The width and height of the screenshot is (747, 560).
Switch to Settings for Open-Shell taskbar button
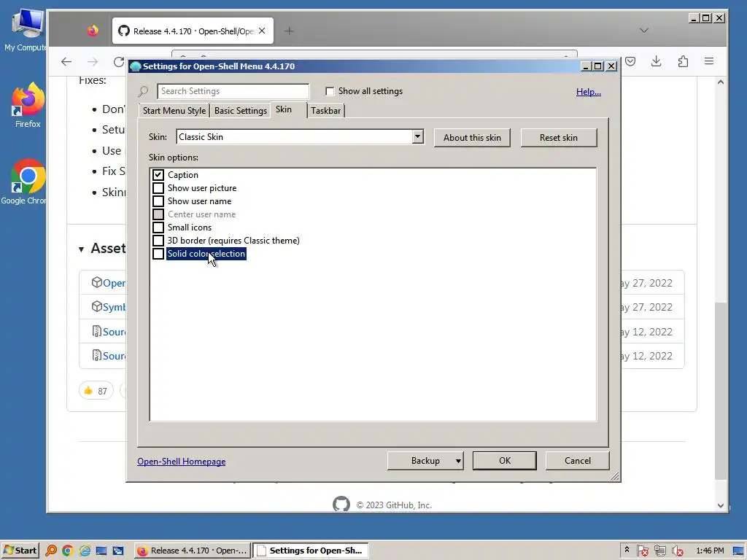tap(311, 551)
